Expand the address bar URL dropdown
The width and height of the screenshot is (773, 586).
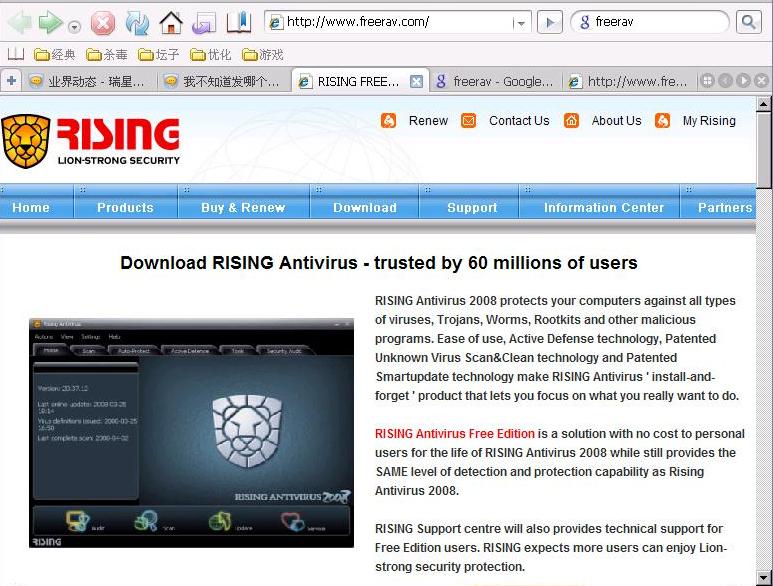tap(520, 23)
